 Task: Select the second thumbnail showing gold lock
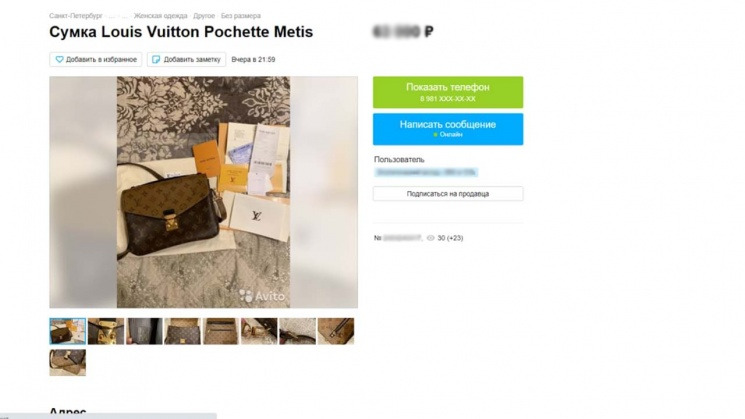(106, 331)
